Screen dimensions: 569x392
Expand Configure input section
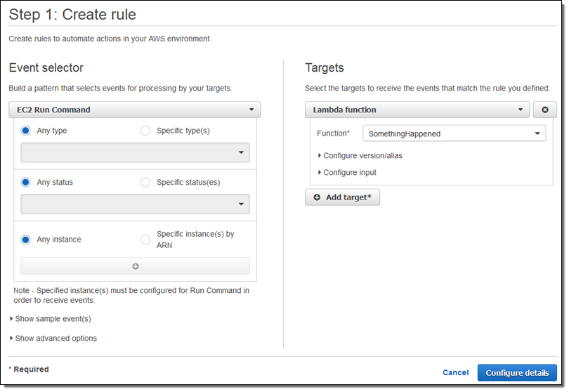pyautogui.click(x=349, y=173)
